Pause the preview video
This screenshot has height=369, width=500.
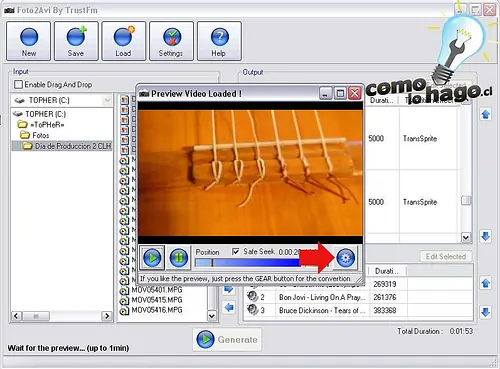pyautogui.click(x=178, y=258)
